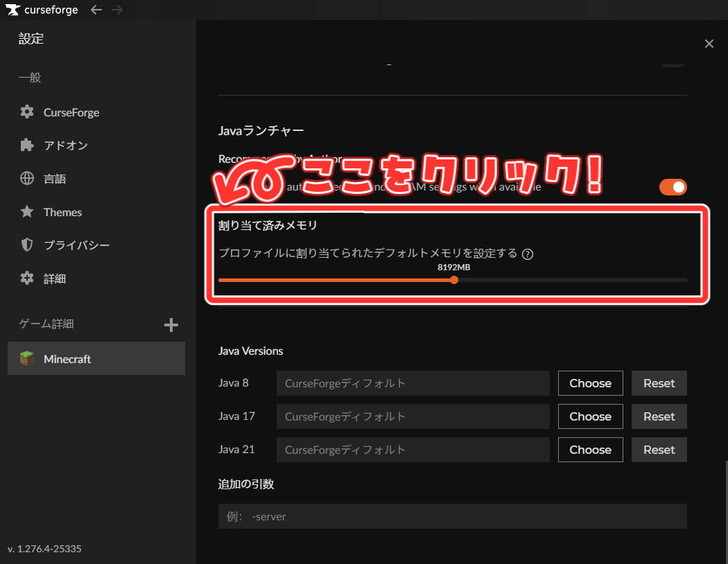
Task: Click the star icon next to Themes
Action: pyautogui.click(x=26, y=211)
